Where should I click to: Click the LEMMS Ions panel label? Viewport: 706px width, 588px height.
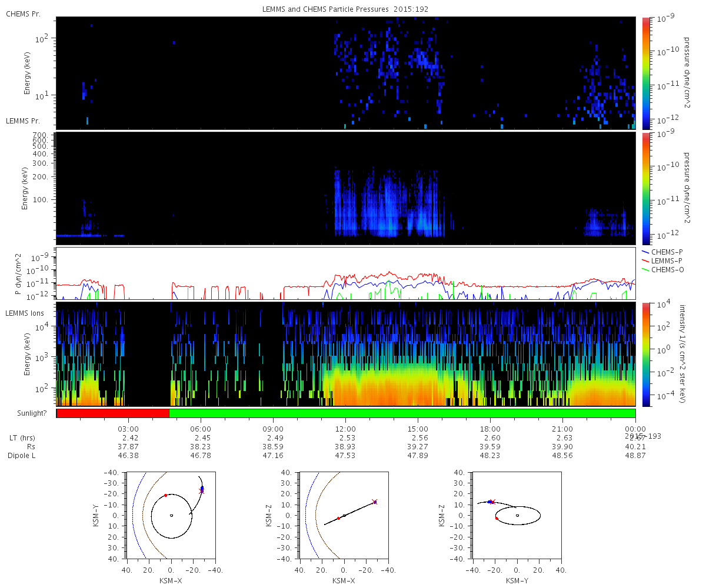pyautogui.click(x=24, y=313)
